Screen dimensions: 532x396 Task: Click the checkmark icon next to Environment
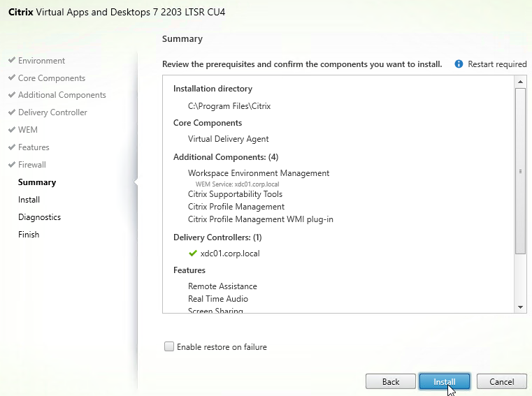tap(12, 60)
